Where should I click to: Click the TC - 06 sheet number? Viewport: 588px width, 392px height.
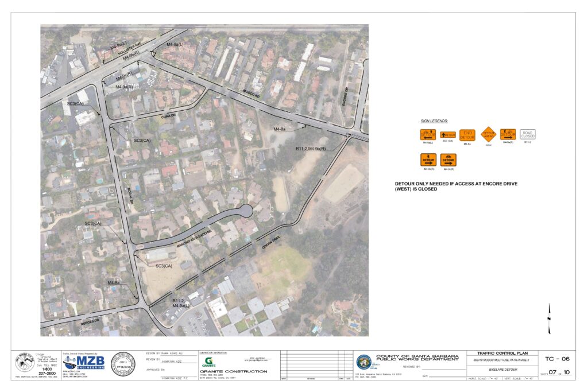click(557, 359)
